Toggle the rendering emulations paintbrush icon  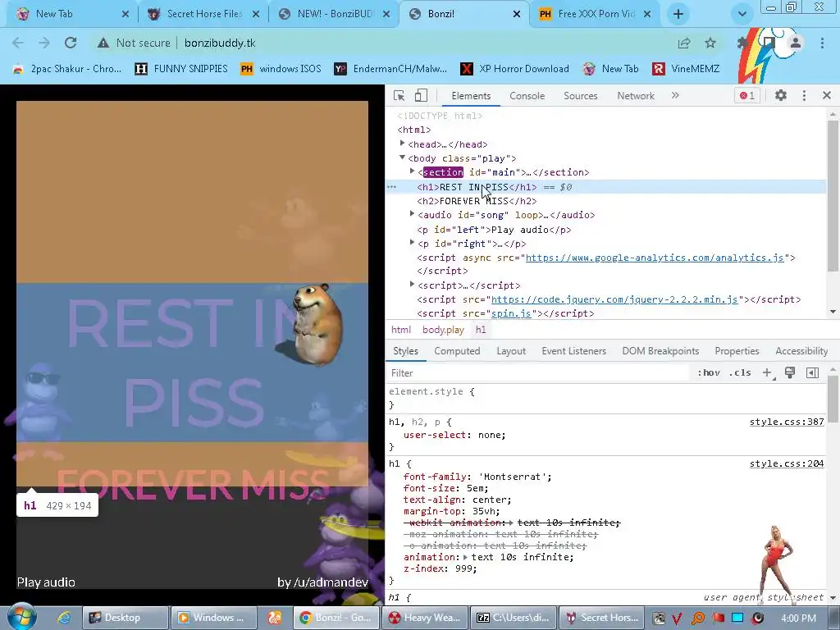pyautogui.click(x=790, y=373)
